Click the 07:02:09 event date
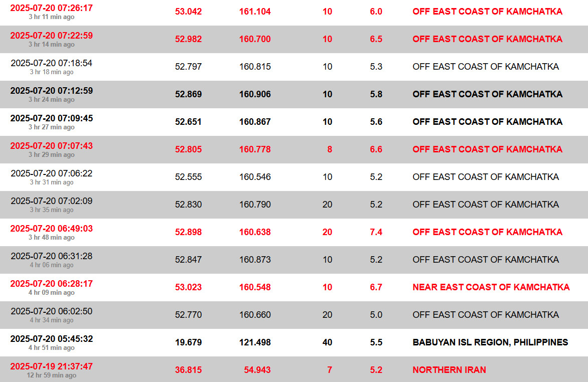 [x=51, y=202]
